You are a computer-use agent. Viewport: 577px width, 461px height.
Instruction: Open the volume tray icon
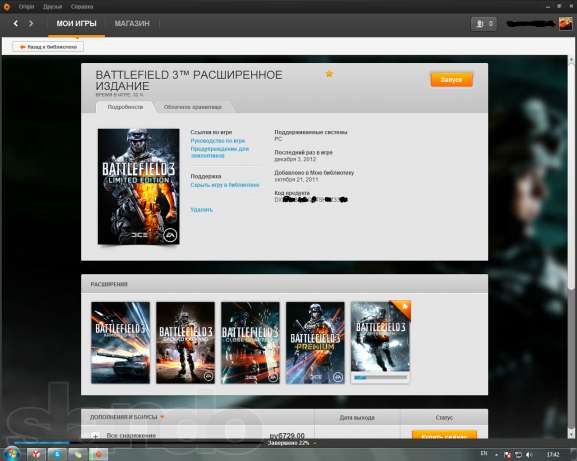click(x=530, y=455)
